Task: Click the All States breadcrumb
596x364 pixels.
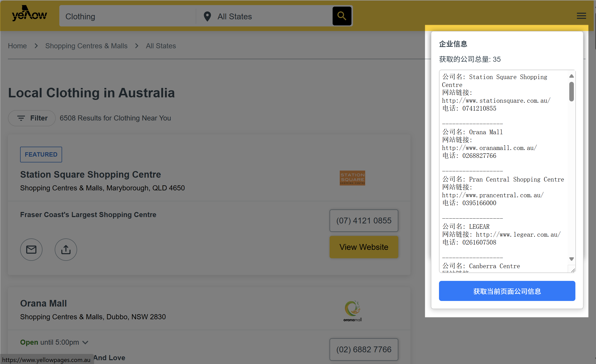Action: (x=161, y=46)
